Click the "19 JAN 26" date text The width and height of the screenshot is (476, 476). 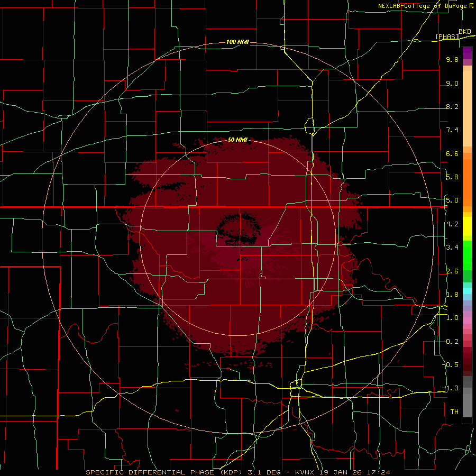click(341, 472)
